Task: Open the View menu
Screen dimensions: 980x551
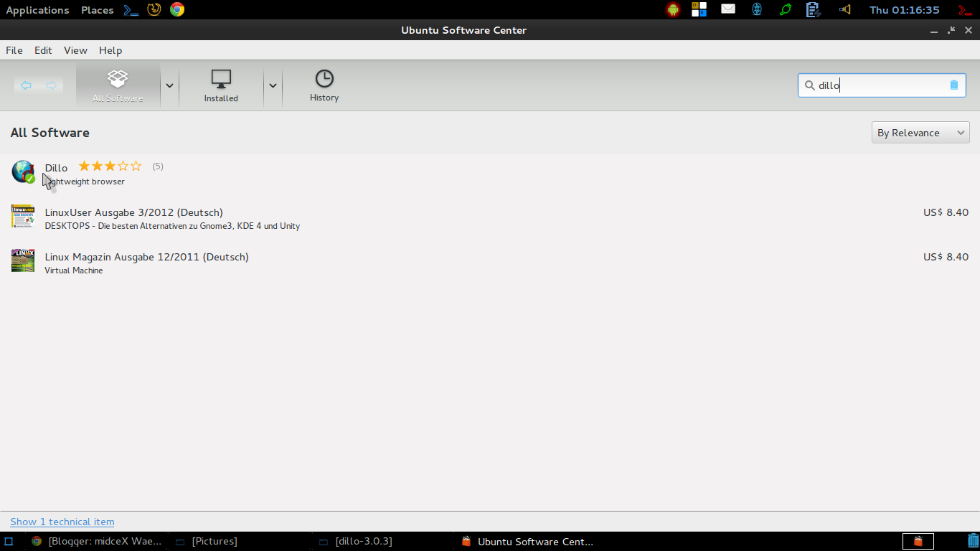Action: [75, 50]
